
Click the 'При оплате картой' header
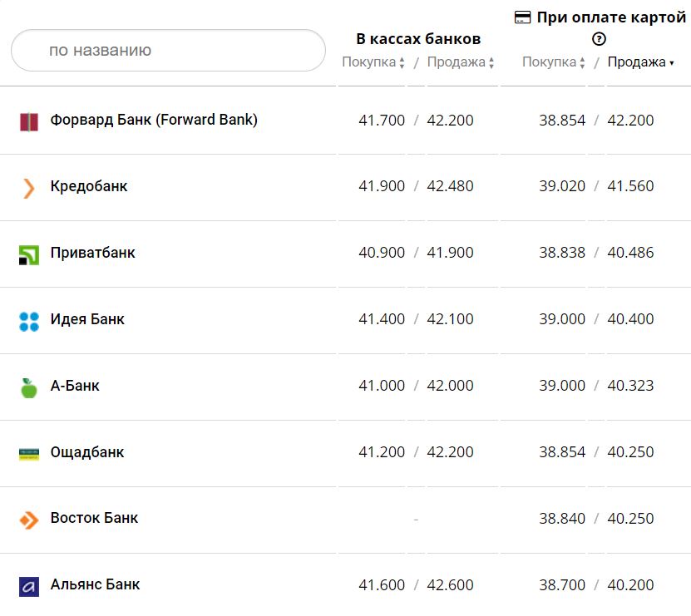coord(611,17)
